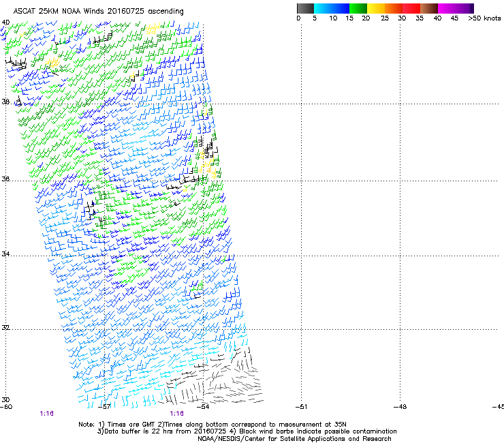Click the latitude label '40'

(5, 22)
